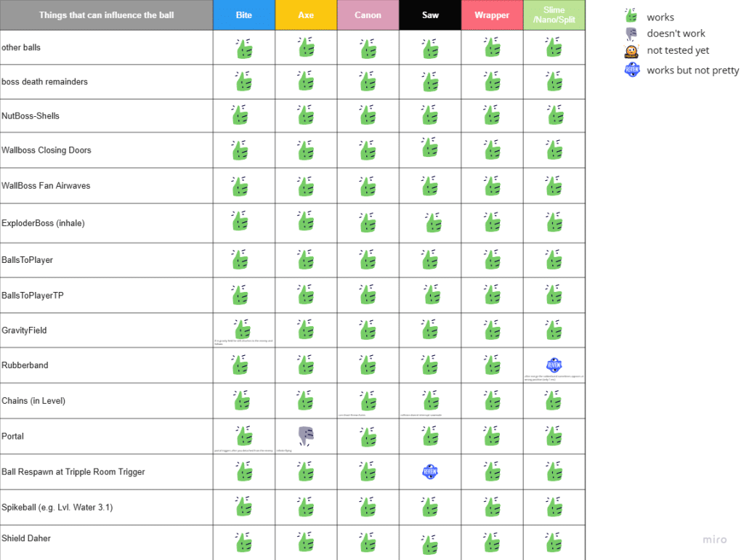The height and width of the screenshot is (560, 744).
Task: Click the Slime/Nano/Split column header
Action: [x=554, y=15]
